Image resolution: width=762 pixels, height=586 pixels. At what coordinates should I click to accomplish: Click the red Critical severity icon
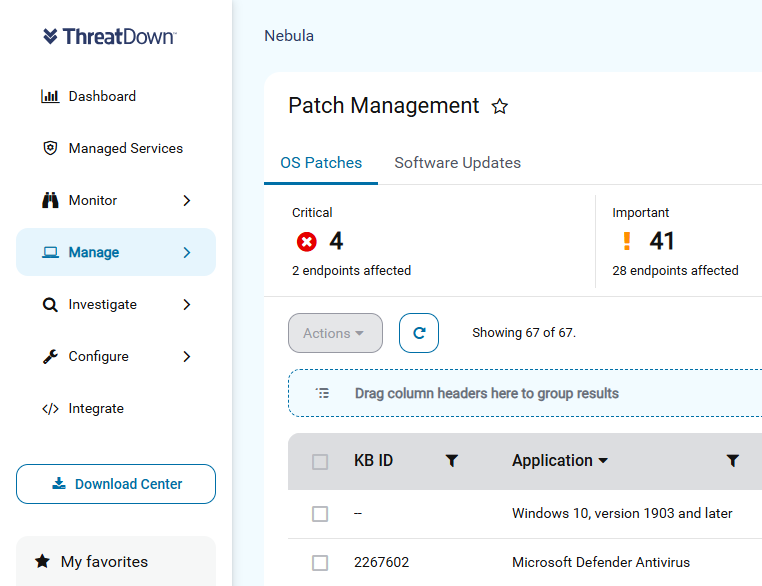(x=307, y=241)
